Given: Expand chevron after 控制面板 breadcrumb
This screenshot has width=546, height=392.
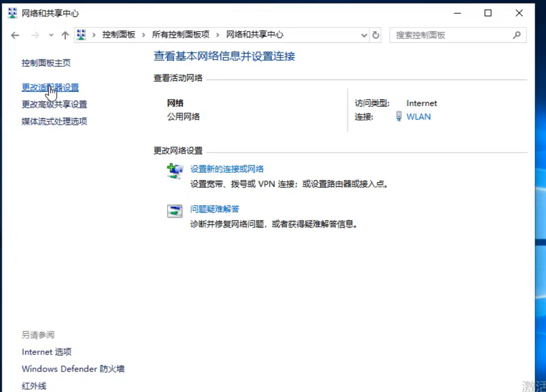Looking at the screenshot, I should [x=144, y=35].
